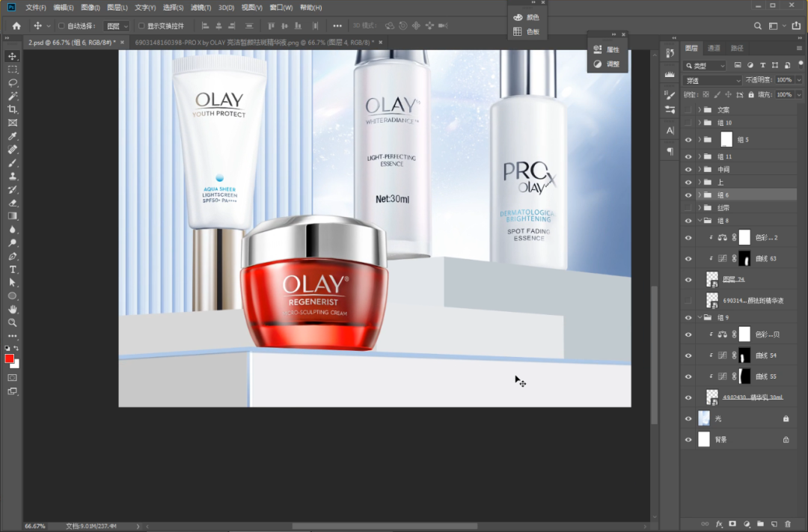
Task: Expand the 上 group
Action: [700, 182]
